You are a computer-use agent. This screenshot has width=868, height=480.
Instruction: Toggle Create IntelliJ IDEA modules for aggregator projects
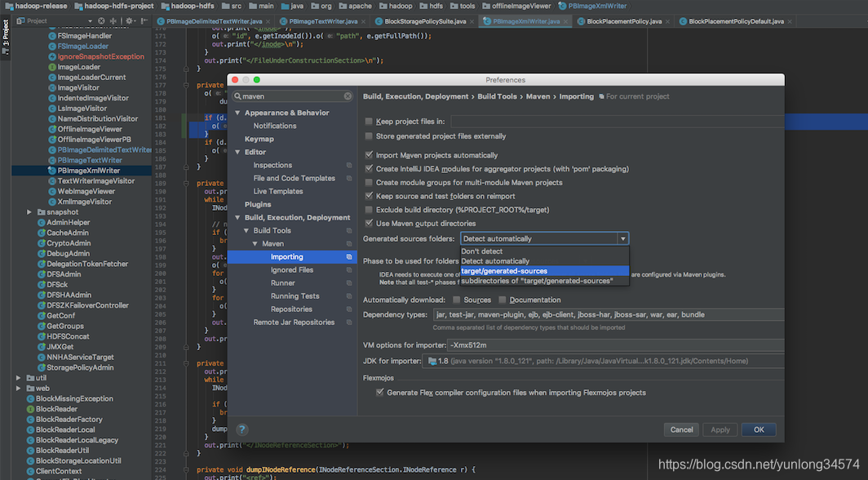click(369, 169)
